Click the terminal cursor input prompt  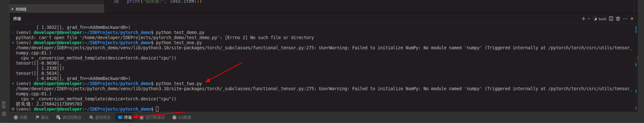coord(157,109)
